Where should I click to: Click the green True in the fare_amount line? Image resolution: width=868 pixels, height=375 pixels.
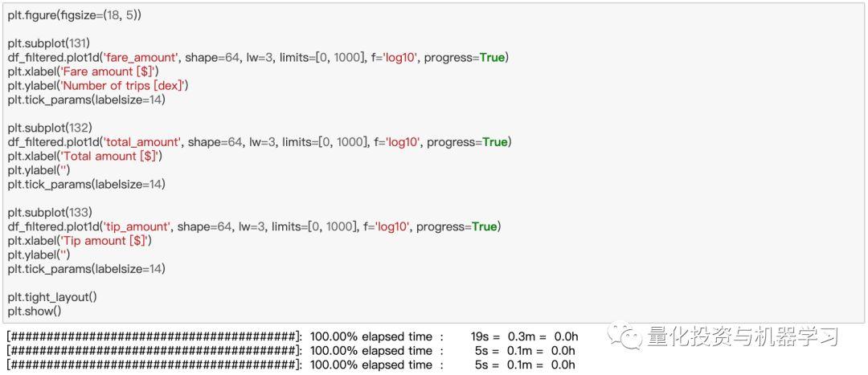pyautogui.click(x=492, y=58)
